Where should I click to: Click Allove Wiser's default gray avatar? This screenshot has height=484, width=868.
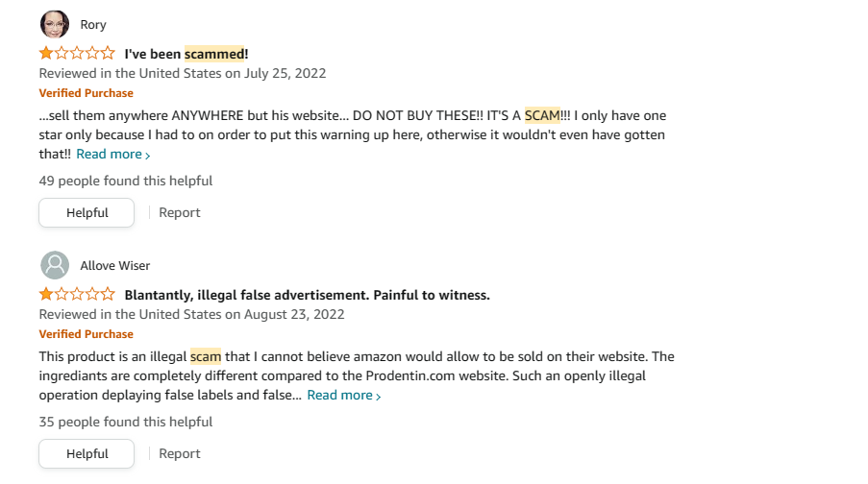(55, 265)
